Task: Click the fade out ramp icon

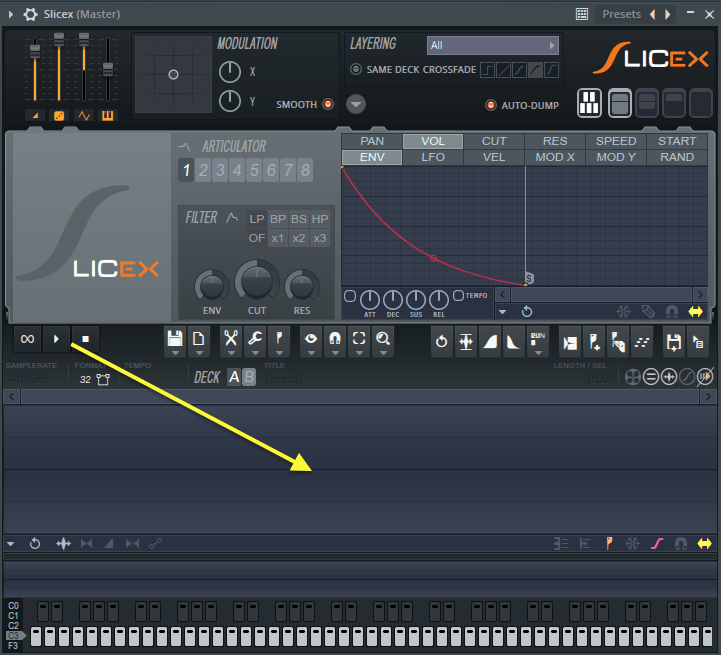Action: coord(513,341)
